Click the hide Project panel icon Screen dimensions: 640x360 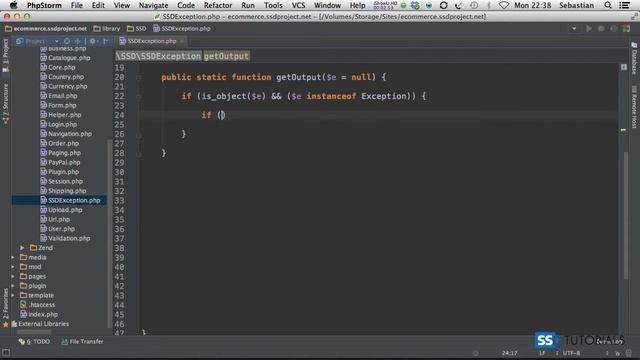click(106, 41)
